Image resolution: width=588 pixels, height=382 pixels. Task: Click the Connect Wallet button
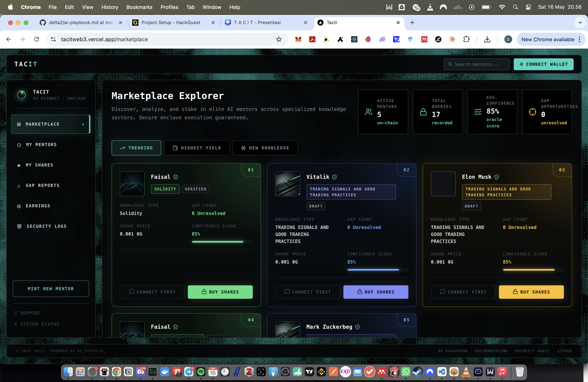tap(543, 64)
